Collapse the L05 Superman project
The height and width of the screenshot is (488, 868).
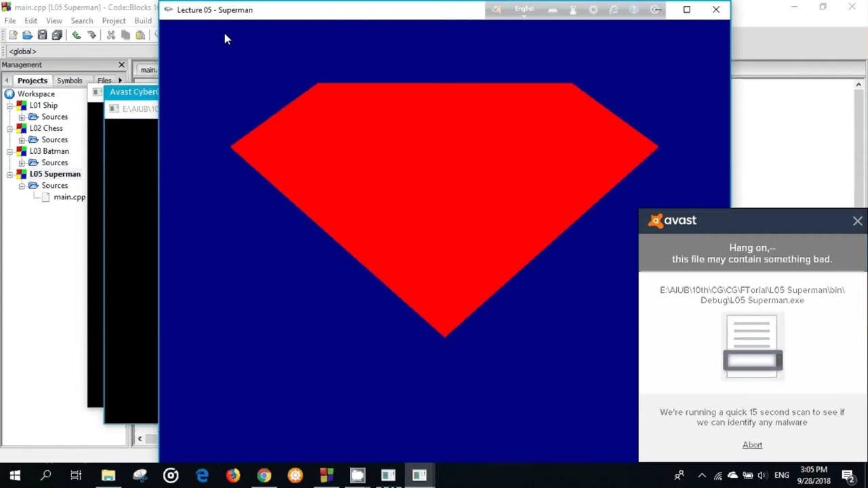click(10, 175)
